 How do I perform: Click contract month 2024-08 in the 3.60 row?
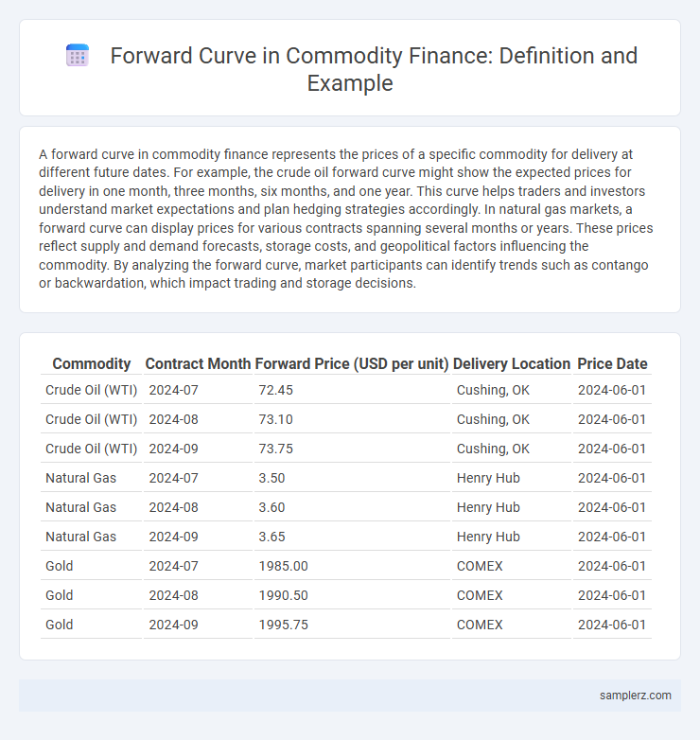(174, 507)
